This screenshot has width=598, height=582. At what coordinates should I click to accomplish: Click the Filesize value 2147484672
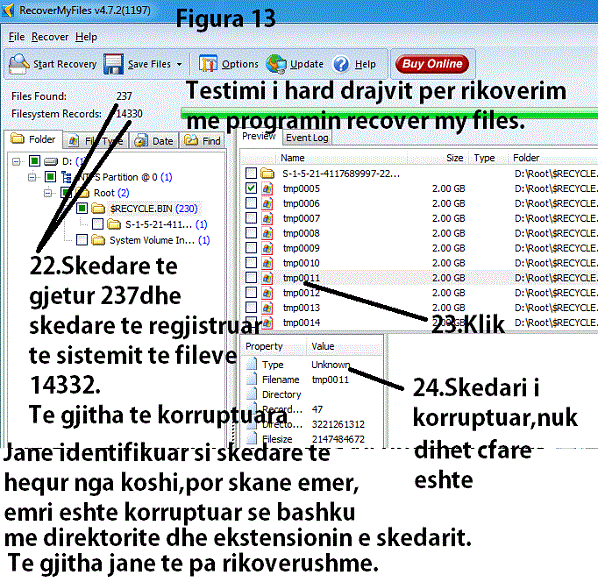click(x=338, y=439)
